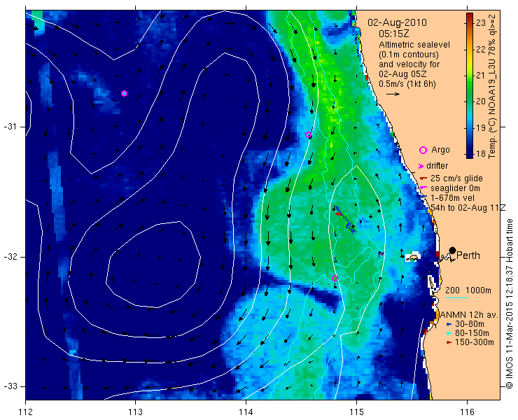
Task: Click the 115 longitude axis label
Action: pos(356,412)
